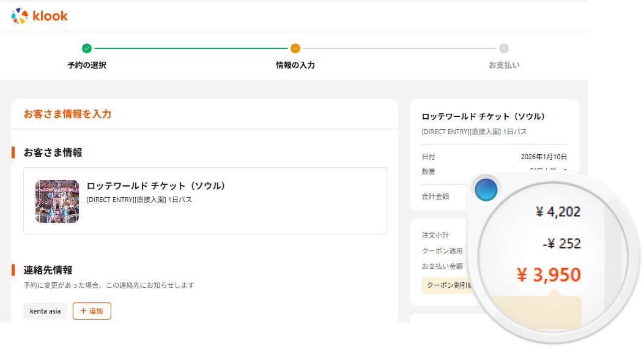Click the blue magnifier handle knob
This screenshot has height=349, width=644.
click(486, 190)
